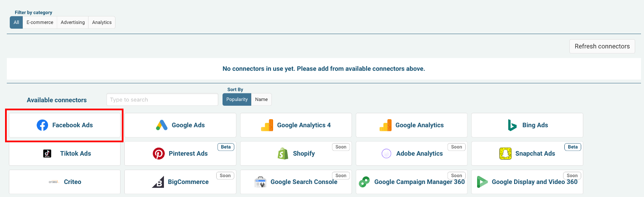This screenshot has width=644, height=197.
Task: Filter by the Advertising category
Action: pyautogui.click(x=72, y=22)
